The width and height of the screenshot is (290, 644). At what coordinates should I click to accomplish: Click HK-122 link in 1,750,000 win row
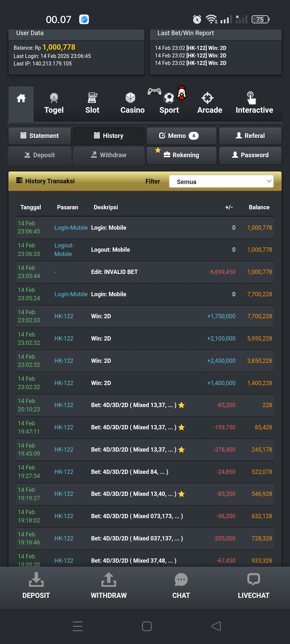(x=64, y=316)
